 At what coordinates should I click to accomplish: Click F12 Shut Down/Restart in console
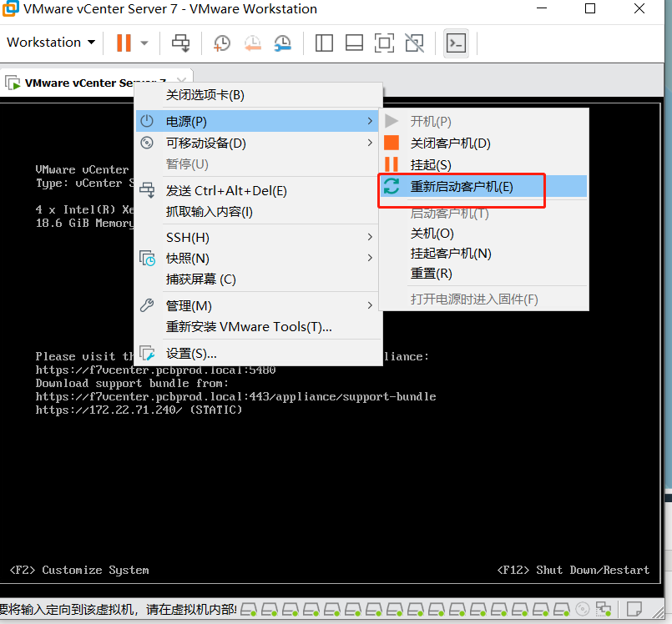click(573, 570)
